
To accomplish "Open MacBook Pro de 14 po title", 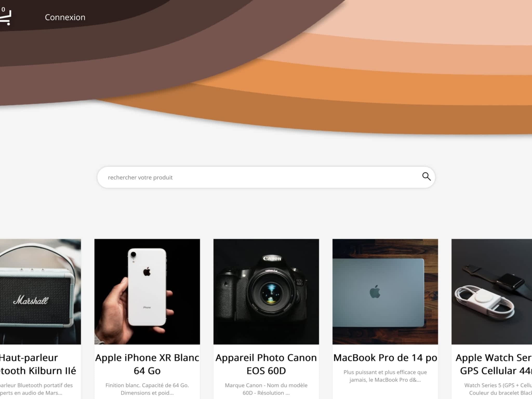I will pyautogui.click(x=385, y=358).
